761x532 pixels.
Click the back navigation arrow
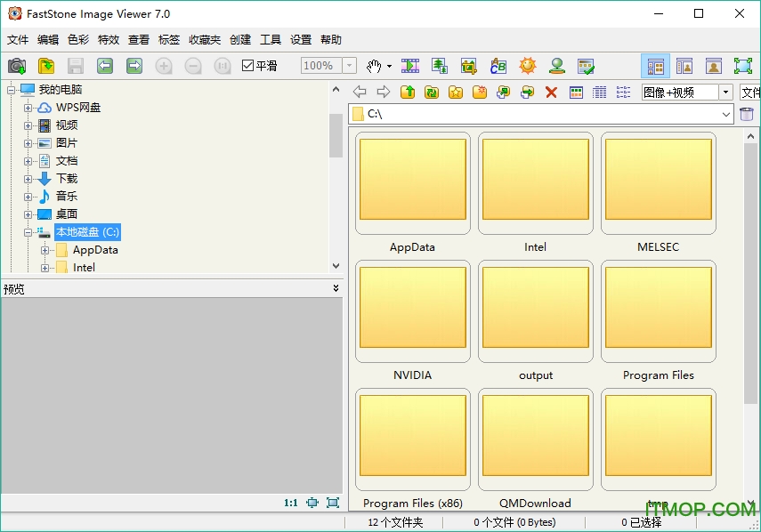(360, 92)
